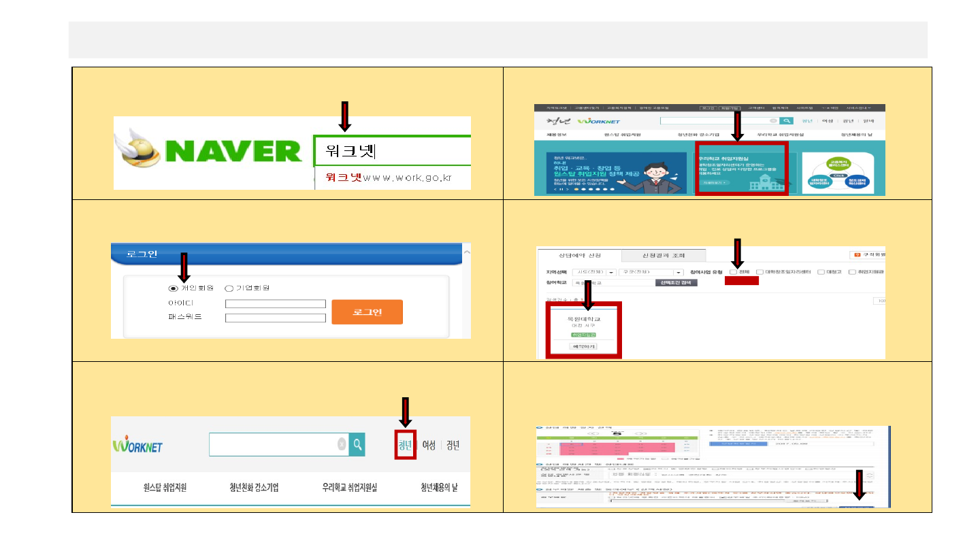Click the 목원대학교 school name in the result card

click(583, 318)
